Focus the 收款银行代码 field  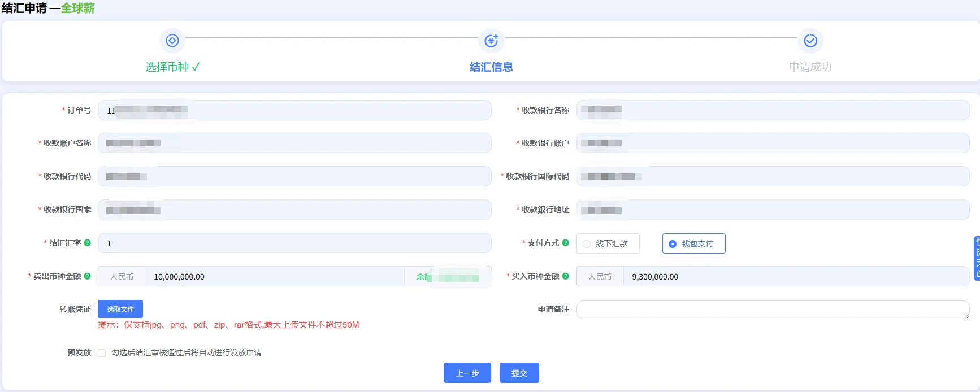click(x=294, y=176)
